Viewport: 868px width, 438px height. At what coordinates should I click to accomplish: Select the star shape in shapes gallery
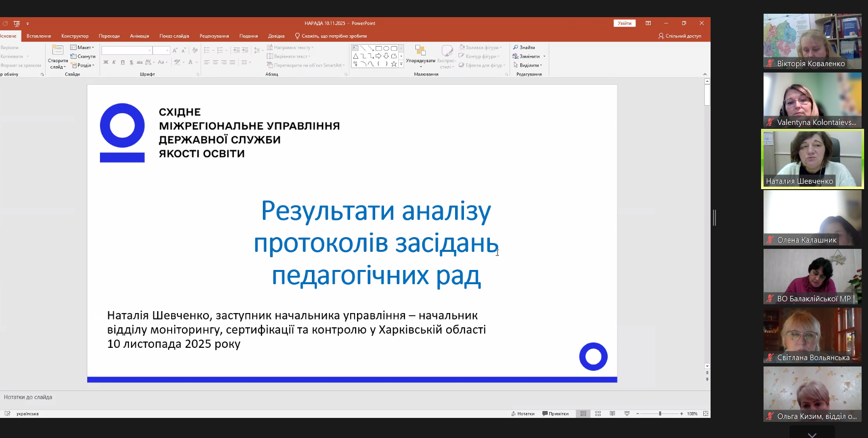(x=394, y=64)
